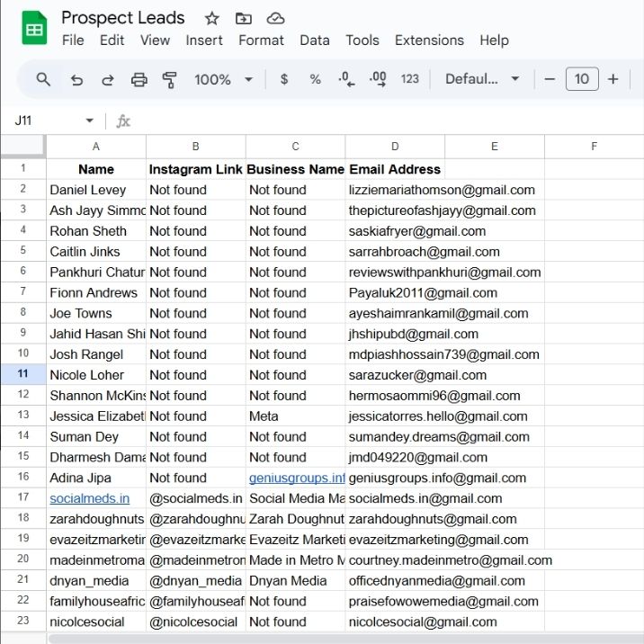Open the name box J11 dropdown

coord(89,121)
